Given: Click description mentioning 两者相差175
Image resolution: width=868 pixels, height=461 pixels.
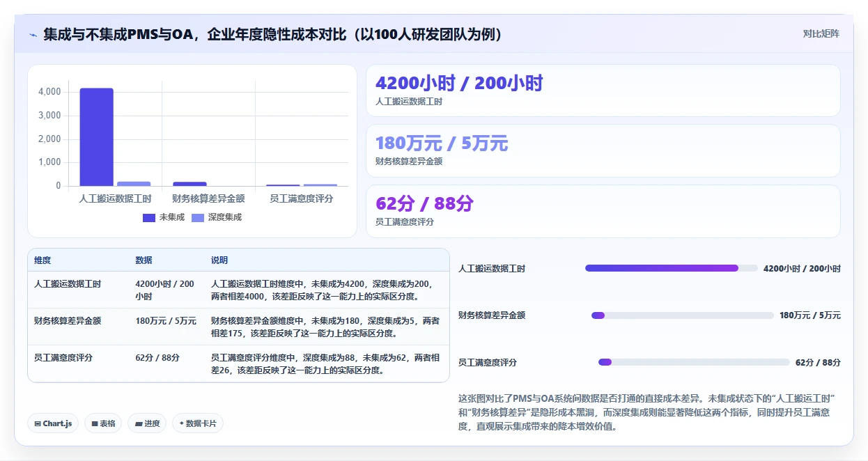Looking at the screenshot, I should point(325,327).
